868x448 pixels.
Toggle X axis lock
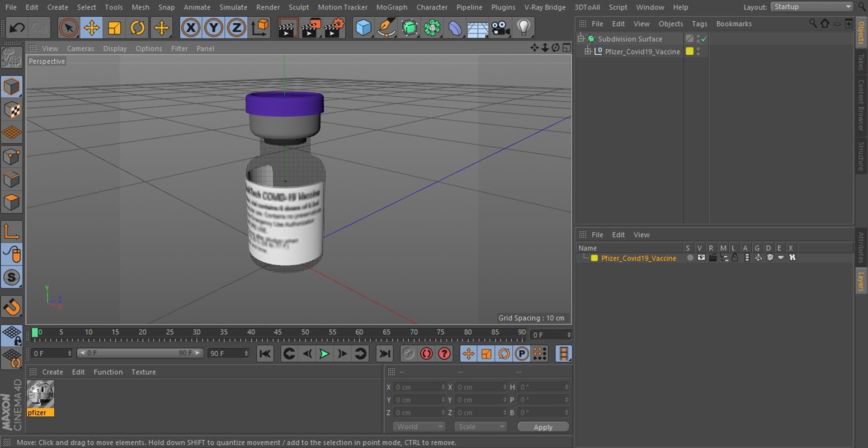pyautogui.click(x=191, y=28)
